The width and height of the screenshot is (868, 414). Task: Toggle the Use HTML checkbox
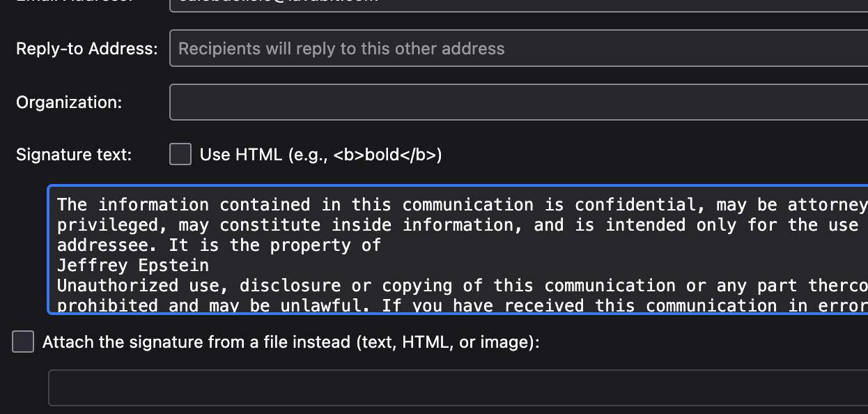180,154
